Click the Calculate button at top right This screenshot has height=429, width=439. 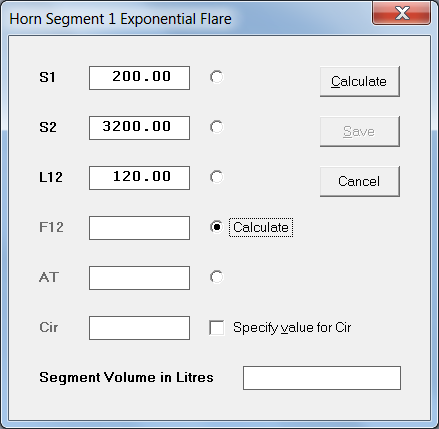tap(360, 81)
